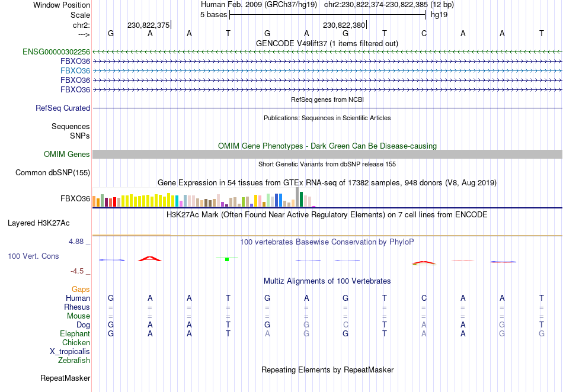Click chr2:230,822,374-230,822,385 (12 bp) text
The height and width of the screenshot is (392, 563).
pyautogui.click(x=389, y=5)
